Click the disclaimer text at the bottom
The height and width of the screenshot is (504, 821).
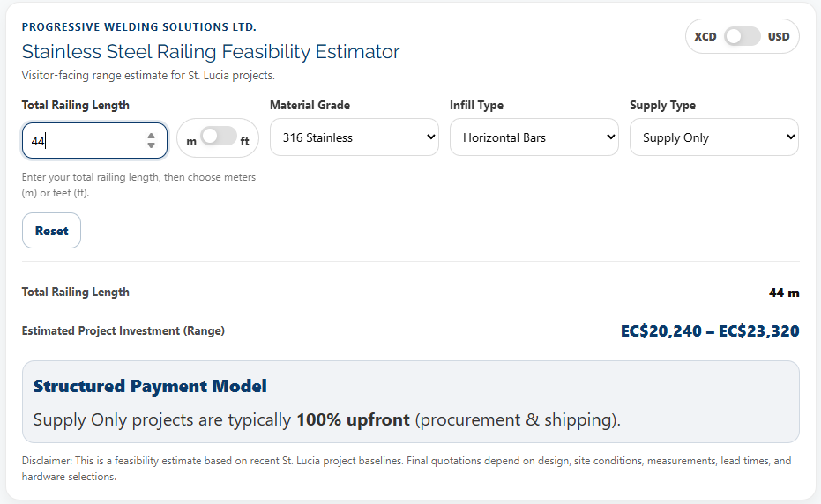pos(407,468)
